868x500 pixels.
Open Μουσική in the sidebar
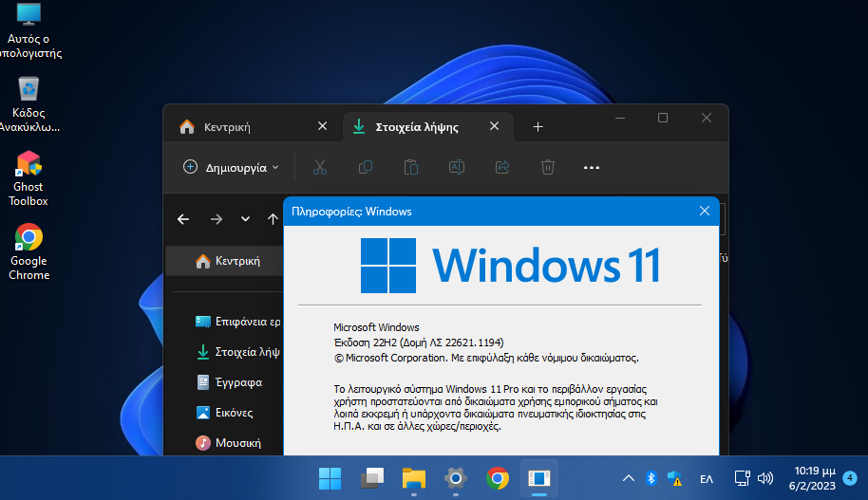click(x=228, y=443)
